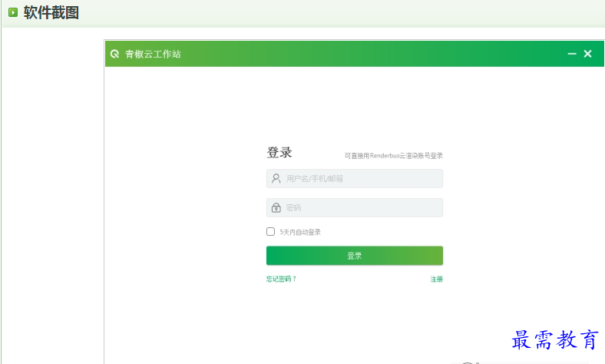Click the green arrow icon beside 软件截图
Screen dimensions: 605x364
pyautogui.click(x=13, y=12)
